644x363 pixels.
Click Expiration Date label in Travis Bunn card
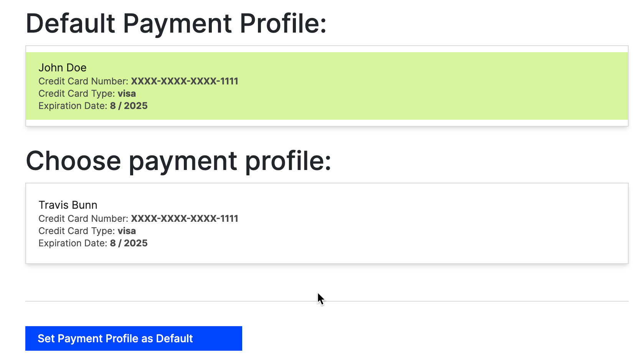pyautogui.click(x=73, y=243)
